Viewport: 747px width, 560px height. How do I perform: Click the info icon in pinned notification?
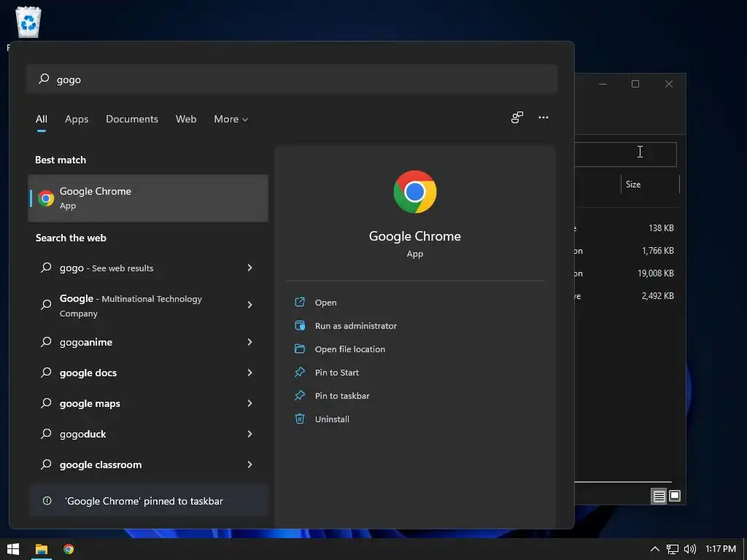pos(47,500)
